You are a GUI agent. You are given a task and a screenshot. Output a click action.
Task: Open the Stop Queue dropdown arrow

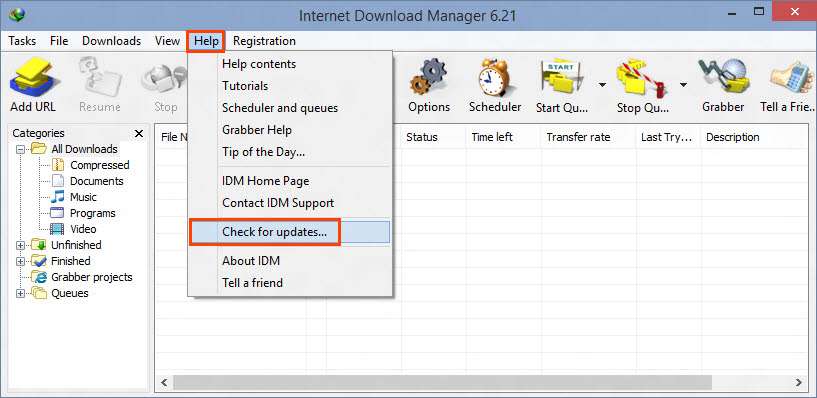pyautogui.click(x=683, y=84)
